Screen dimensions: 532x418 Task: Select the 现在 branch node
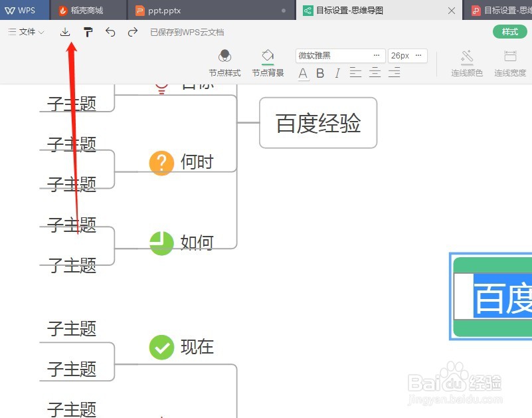coord(197,347)
